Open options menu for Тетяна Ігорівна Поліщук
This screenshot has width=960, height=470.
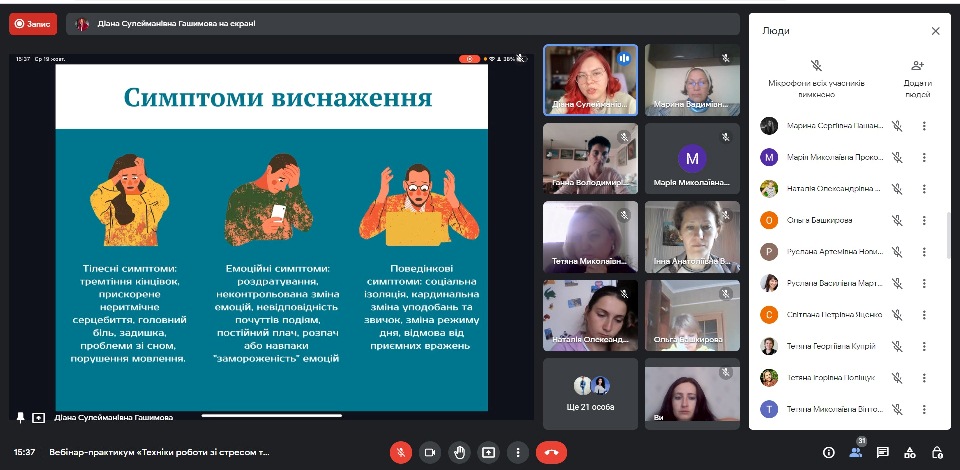(924, 378)
